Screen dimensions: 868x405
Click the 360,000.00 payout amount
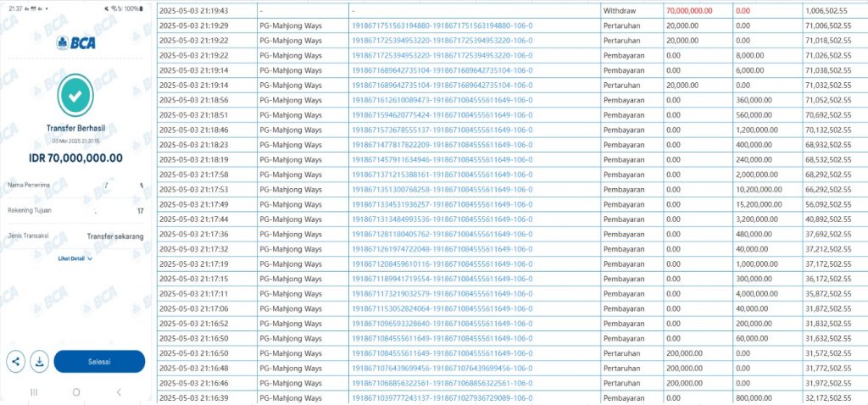click(x=754, y=100)
